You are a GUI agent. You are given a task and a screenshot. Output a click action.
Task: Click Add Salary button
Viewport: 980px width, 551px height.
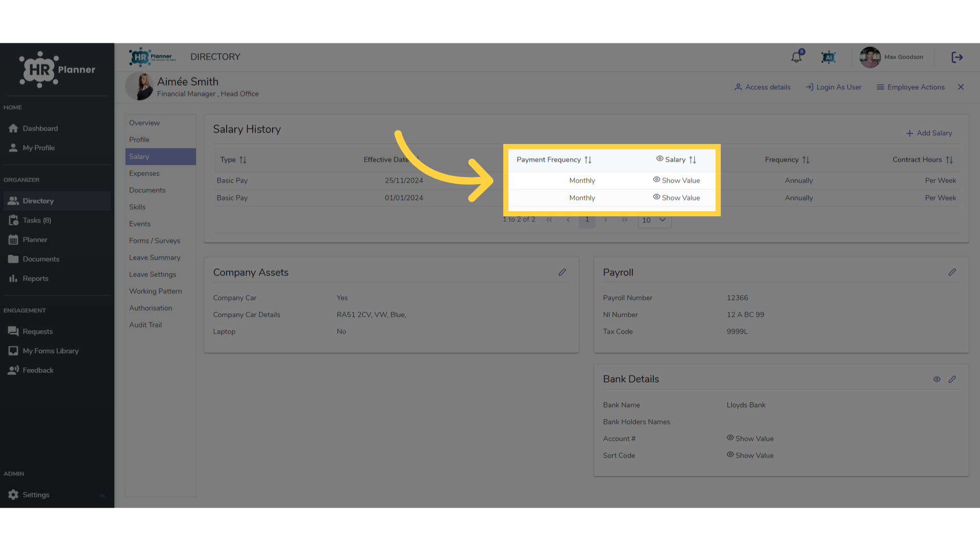pyautogui.click(x=929, y=133)
